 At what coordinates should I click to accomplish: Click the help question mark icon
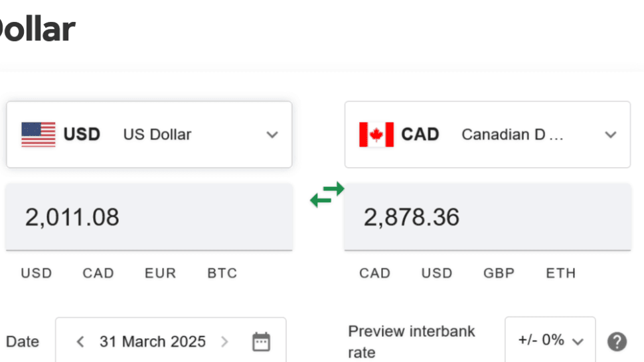coord(617,341)
